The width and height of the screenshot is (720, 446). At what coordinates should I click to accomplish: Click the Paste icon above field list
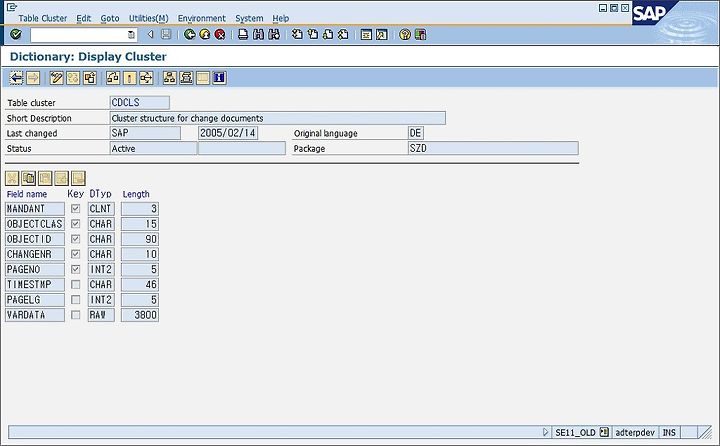click(45, 178)
